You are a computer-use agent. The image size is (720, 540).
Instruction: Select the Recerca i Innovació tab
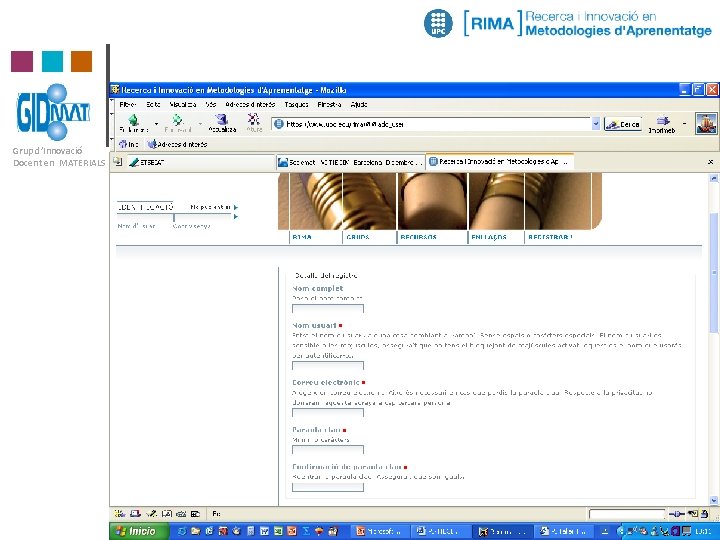tap(500, 162)
